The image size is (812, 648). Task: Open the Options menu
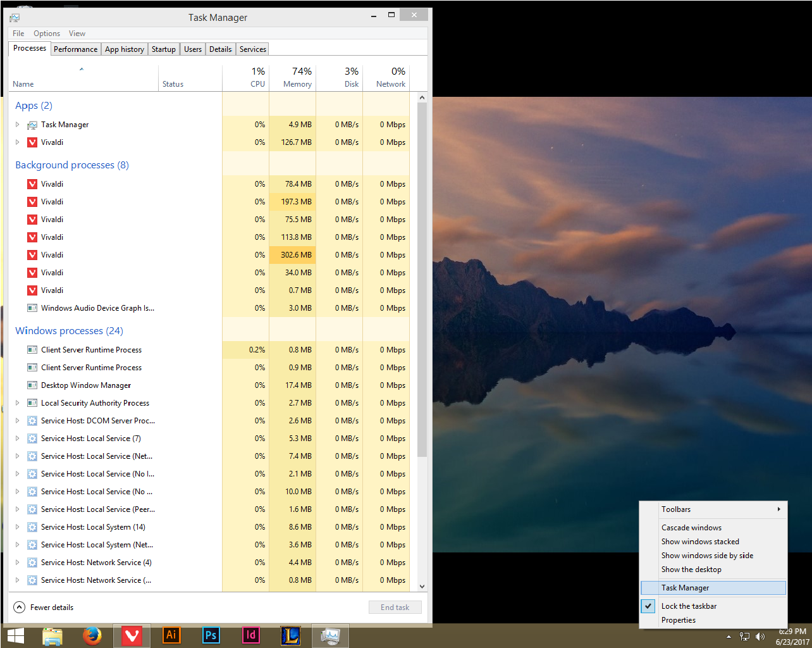coord(47,34)
